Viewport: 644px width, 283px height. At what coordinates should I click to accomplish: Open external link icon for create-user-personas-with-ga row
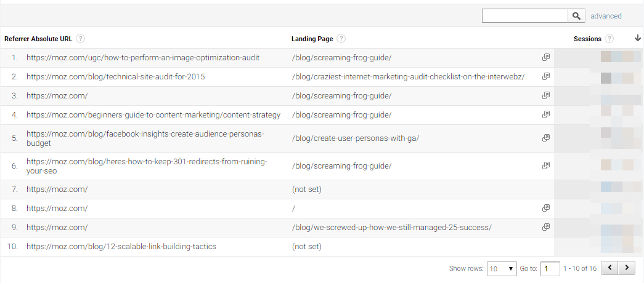(545, 138)
